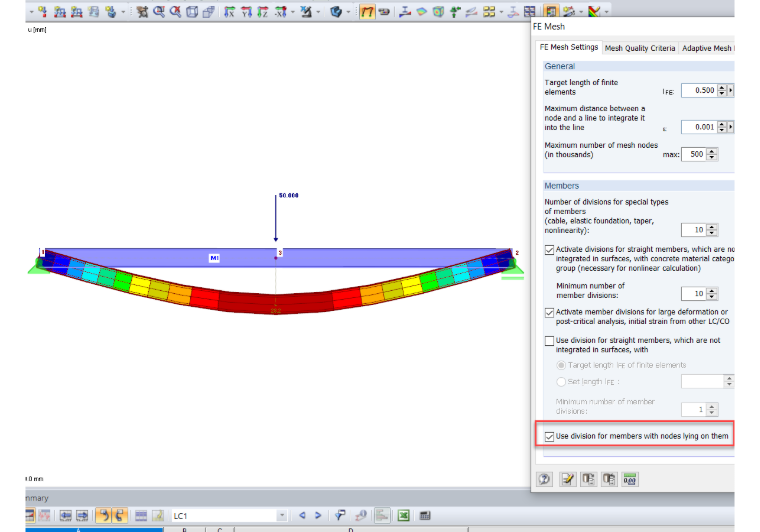
Task: Switch to the FE Mesh Settings tab
Action: [569, 47]
